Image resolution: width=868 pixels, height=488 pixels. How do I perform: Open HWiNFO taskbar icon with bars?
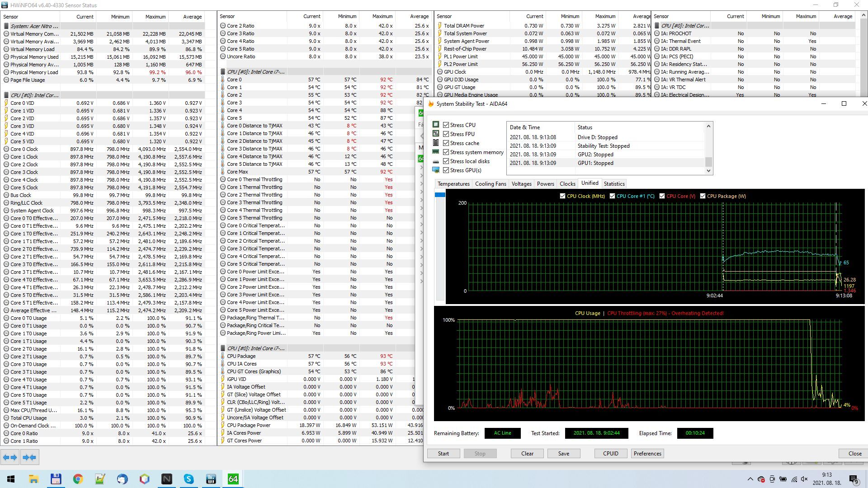(x=211, y=479)
